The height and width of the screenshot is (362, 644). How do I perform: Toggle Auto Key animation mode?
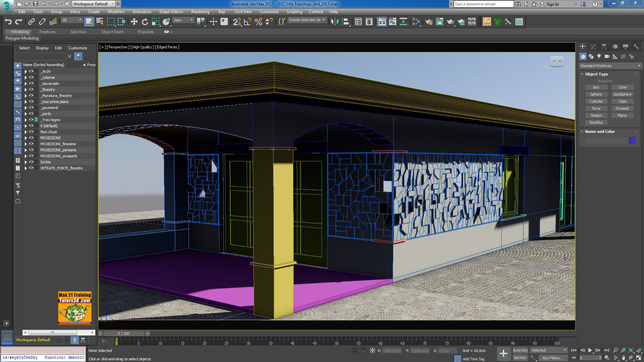[520, 350]
